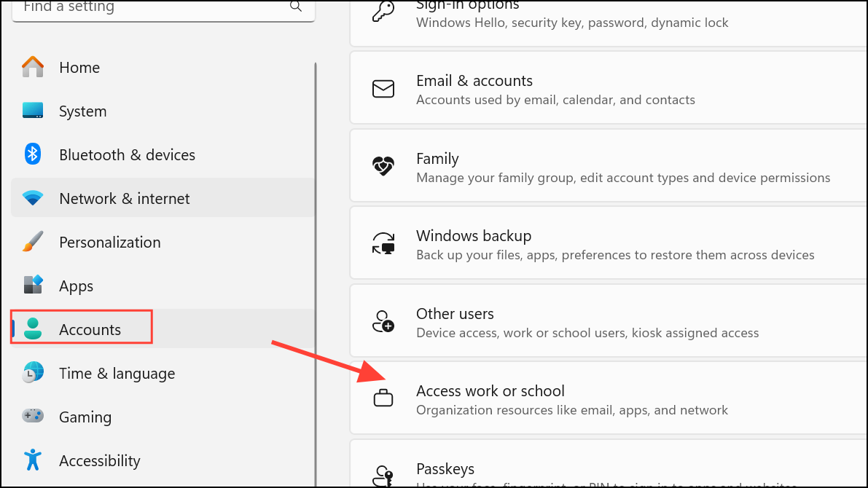This screenshot has height=488, width=868.
Task: Open Time & language settings
Action: coord(163,374)
